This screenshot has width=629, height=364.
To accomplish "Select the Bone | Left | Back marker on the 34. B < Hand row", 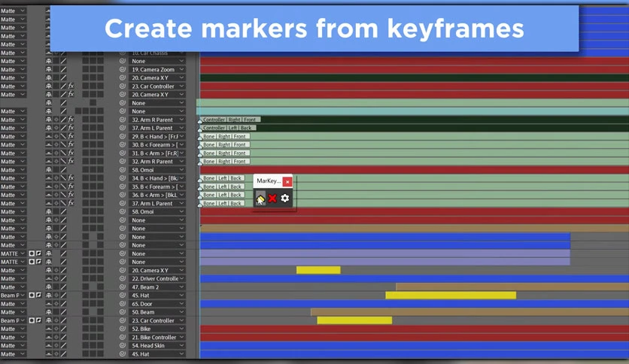I will (x=223, y=178).
